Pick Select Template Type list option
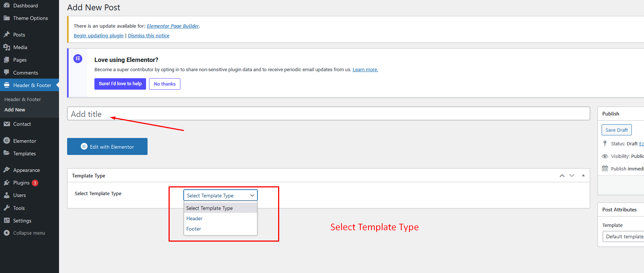 tap(221, 208)
